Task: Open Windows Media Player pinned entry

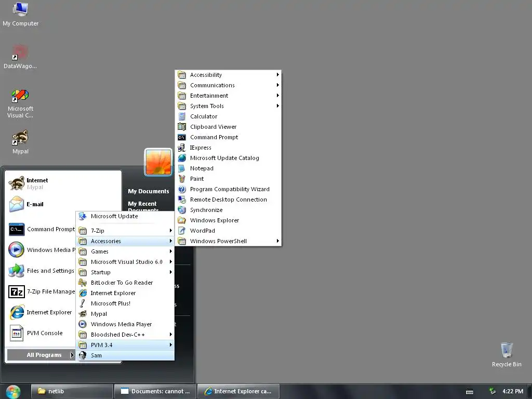Action: (x=42, y=250)
